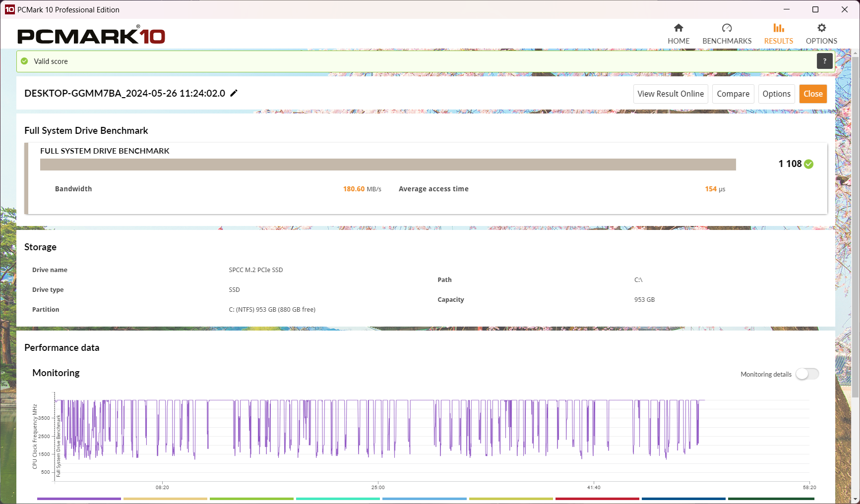Click the result name DESKTOP-GGMM7BA_2024-05-26 11:24:02.0
860x504 pixels.
click(124, 93)
